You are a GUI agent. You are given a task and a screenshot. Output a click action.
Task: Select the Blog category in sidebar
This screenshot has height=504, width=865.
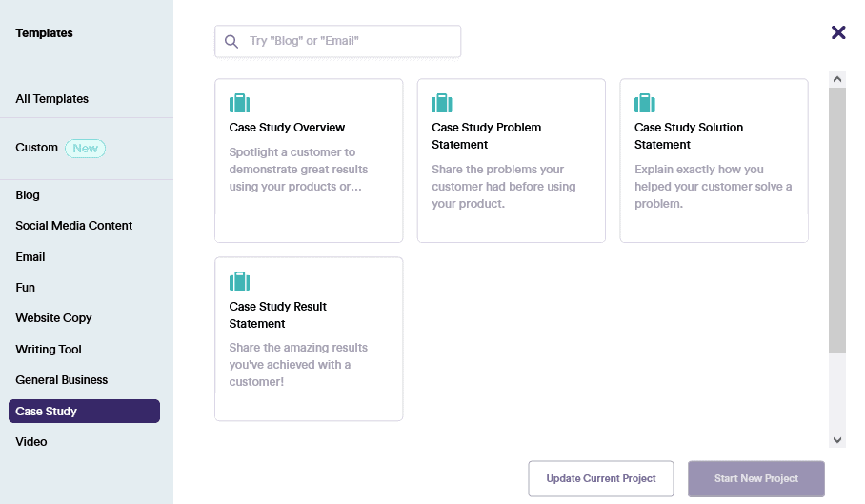pyautogui.click(x=28, y=195)
